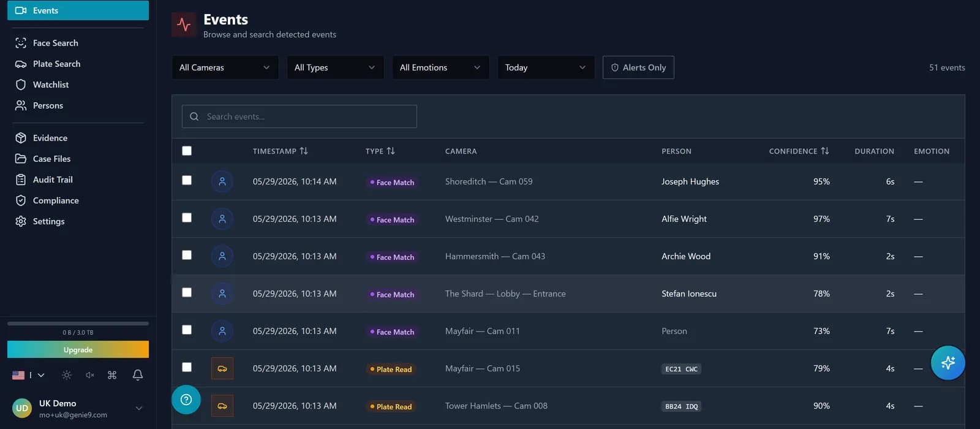Screen dimensions: 980x429
Task: Click person icon for Archie Wood row
Action: tap(222, 256)
